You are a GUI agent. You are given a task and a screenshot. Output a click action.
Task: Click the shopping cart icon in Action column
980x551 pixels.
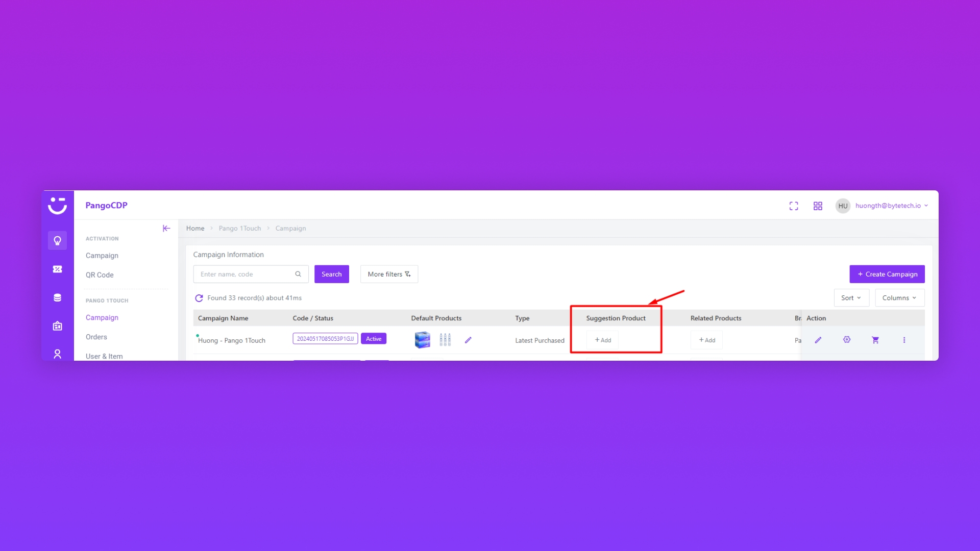[x=875, y=340]
